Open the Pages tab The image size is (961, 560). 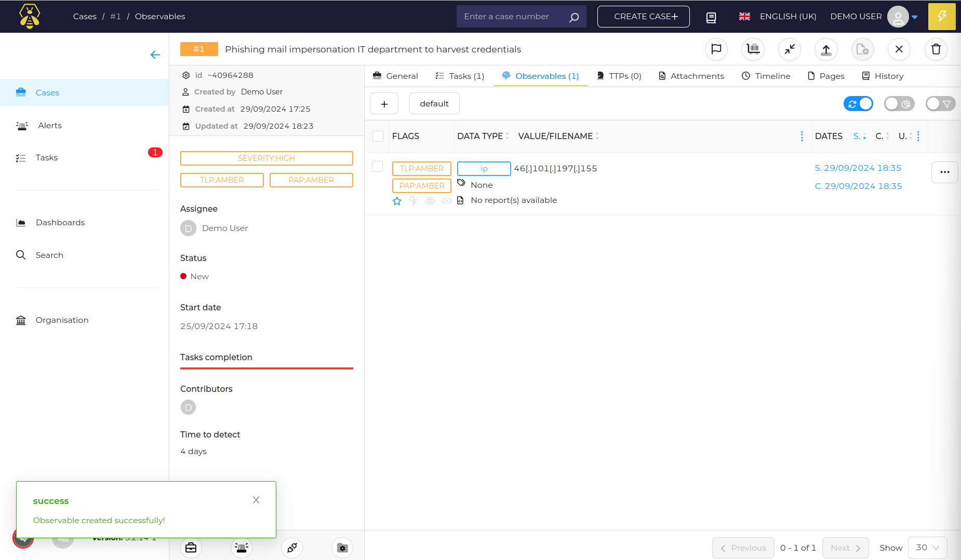[x=826, y=76]
